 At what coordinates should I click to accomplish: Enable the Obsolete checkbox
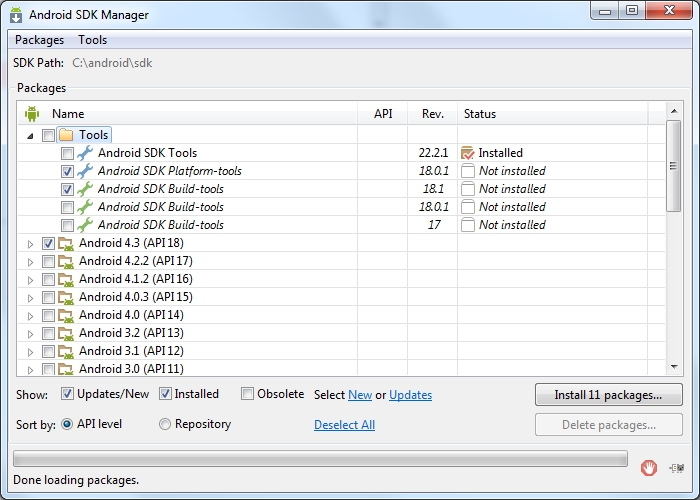pyautogui.click(x=248, y=394)
